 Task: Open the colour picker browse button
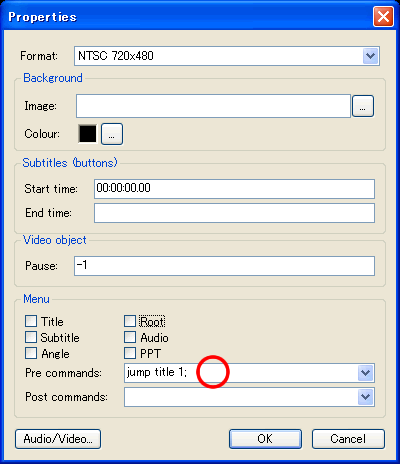pos(112,134)
